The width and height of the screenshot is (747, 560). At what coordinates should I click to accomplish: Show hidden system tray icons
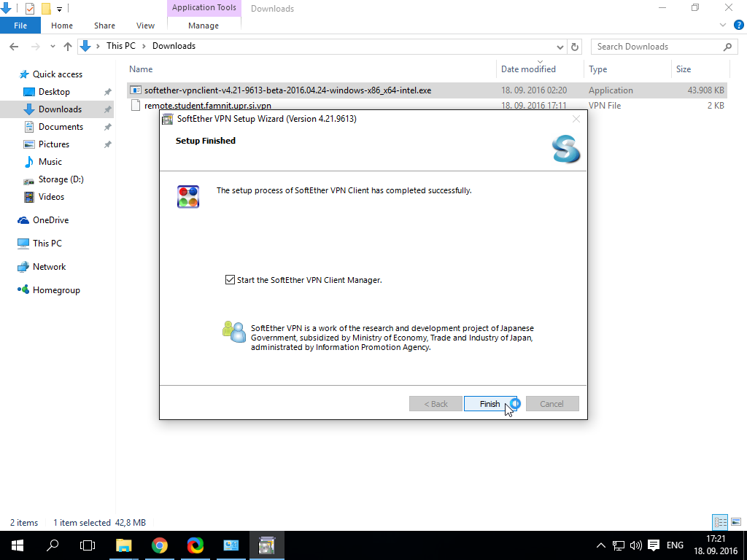coord(601,545)
